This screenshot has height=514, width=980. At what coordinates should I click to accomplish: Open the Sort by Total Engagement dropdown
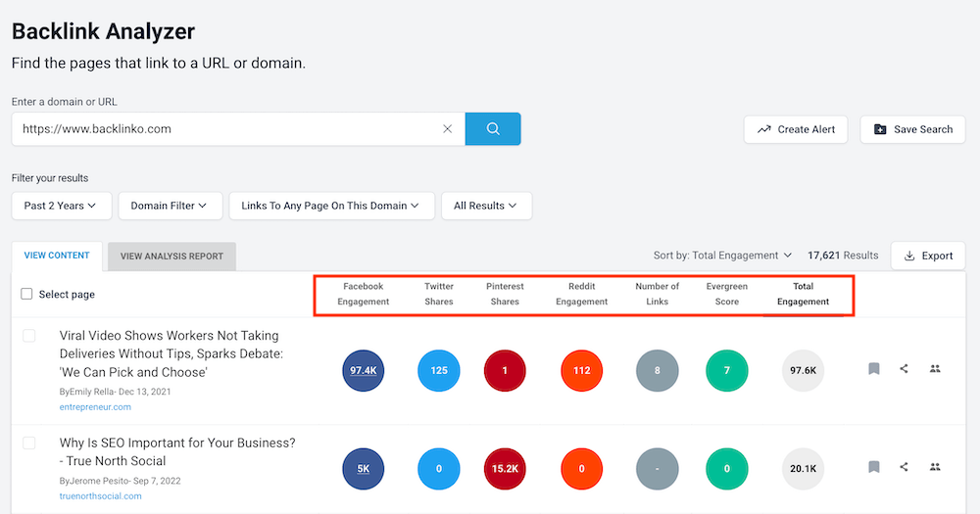[x=722, y=256]
